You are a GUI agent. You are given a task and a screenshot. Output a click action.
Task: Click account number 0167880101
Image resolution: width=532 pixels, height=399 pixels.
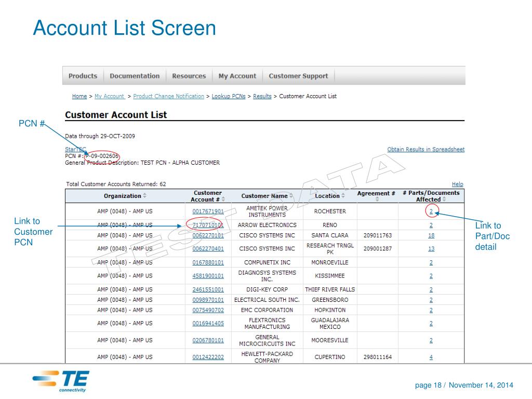pyautogui.click(x=208, y=262)
